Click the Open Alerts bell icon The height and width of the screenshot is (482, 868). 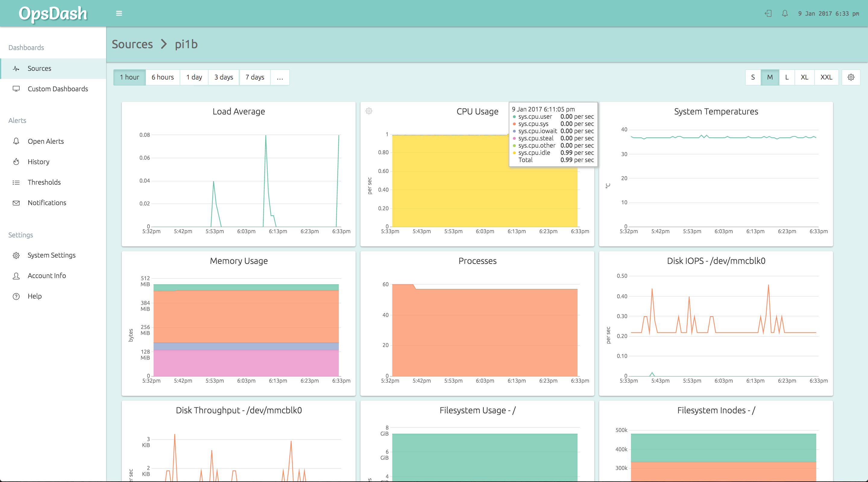click(x=16, y=141)
